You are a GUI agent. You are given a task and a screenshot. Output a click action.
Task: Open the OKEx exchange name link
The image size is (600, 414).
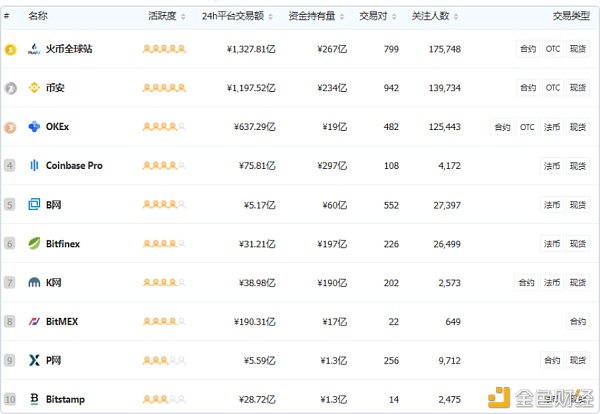point(57,127)
